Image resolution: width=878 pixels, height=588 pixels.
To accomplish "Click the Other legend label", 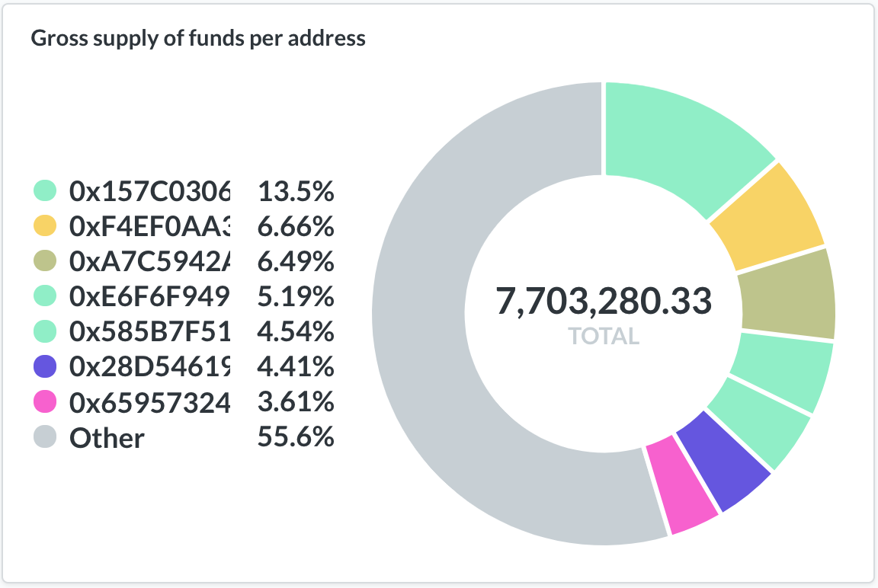I will 107,438.
